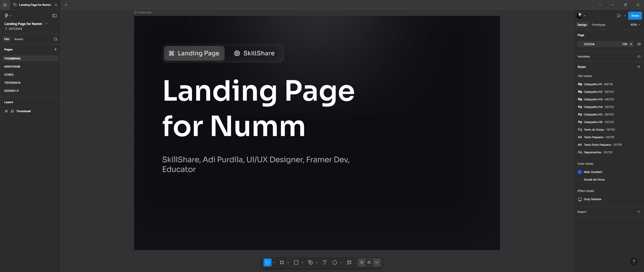This screenshot has height=272, width=644.
Task: Switch to Draw mode in toolbar
Action: 362,262
